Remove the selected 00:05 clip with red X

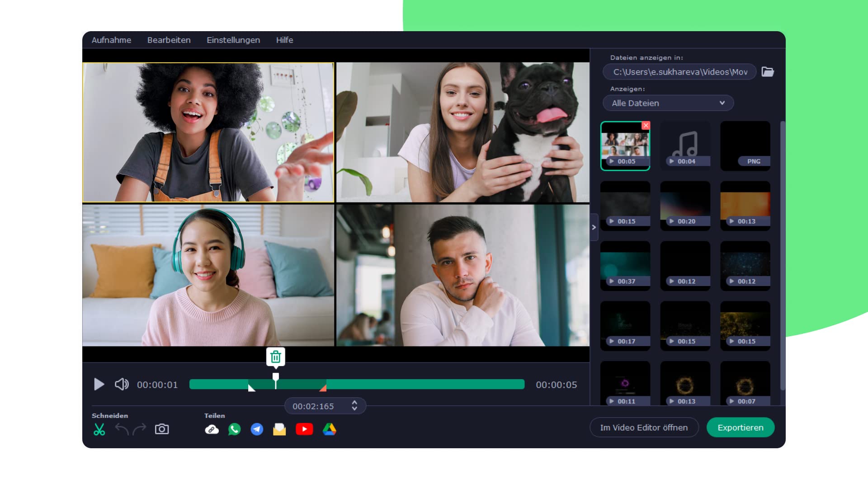click(646, 125)
